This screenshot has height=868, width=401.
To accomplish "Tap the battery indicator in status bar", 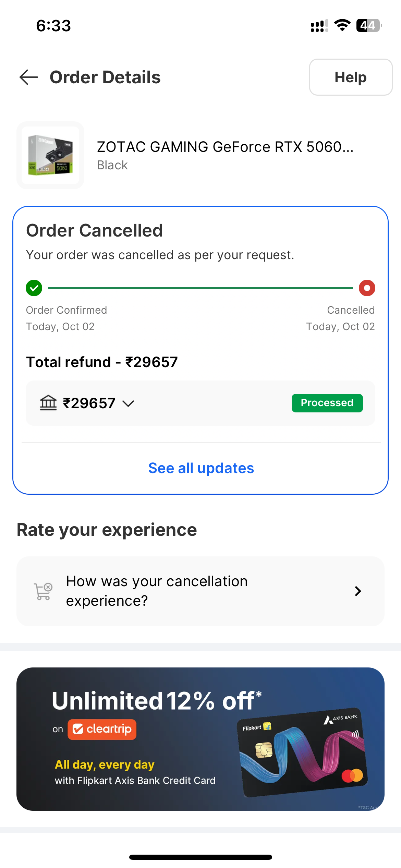I will pyautogui.click(x=369, y=25).
